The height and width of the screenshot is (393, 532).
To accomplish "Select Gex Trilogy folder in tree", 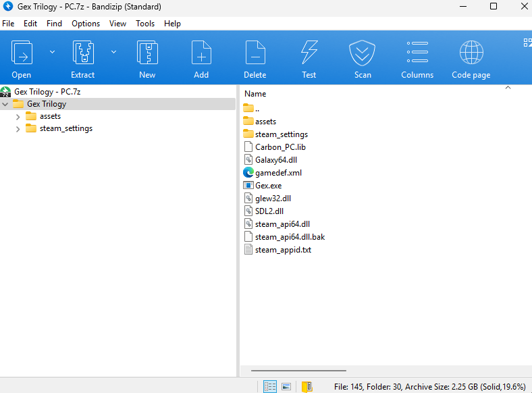I will (x=47, y=104).
